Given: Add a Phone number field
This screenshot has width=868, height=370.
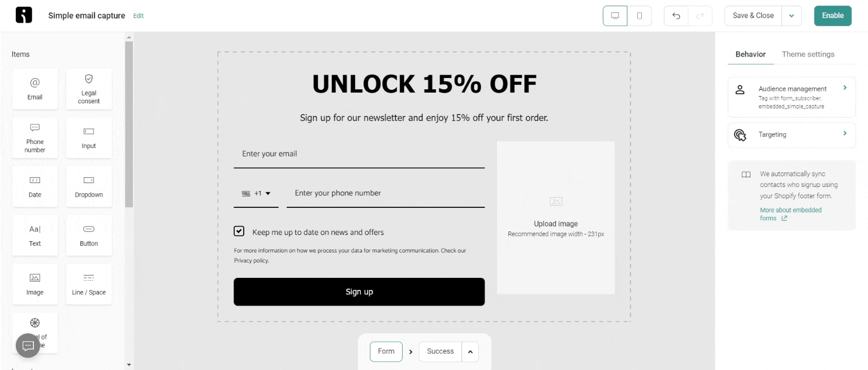Looking at the screenshot, I should pos(35,137).
